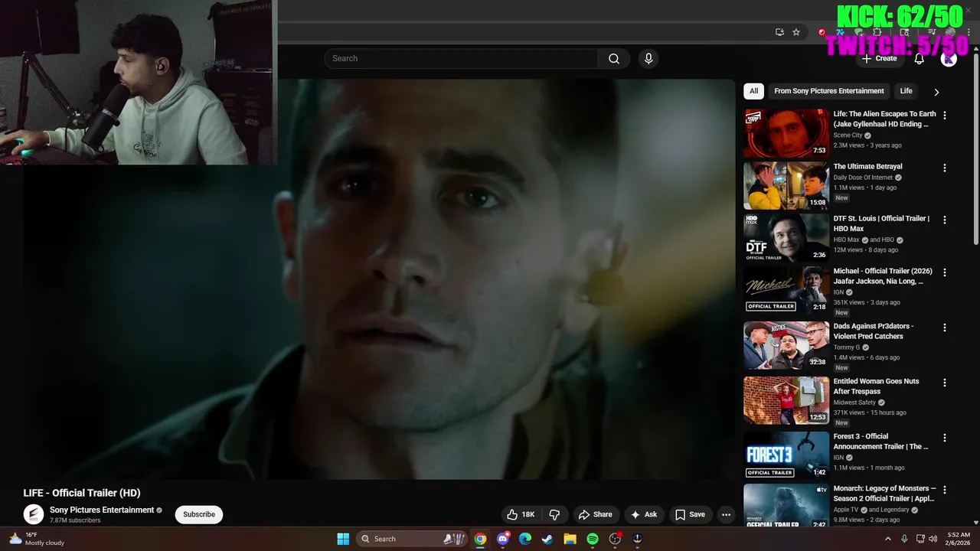Open options for Monarch: Legacy of Monsters video
The image size is (980, 551).
[945, 490]
